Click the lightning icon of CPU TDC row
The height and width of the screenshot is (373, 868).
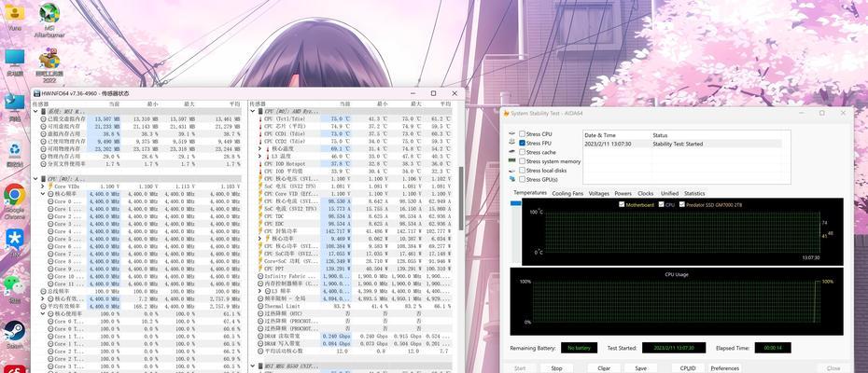(260, 216)
